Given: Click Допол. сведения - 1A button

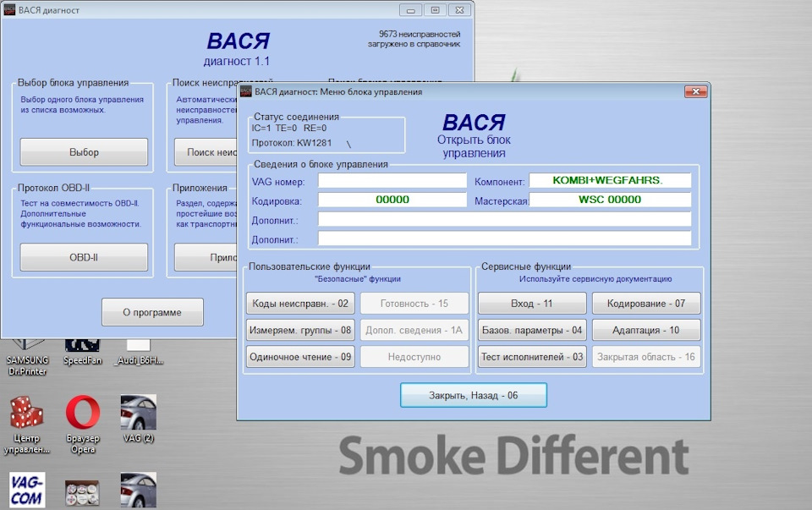Looking at the screenshot, I should click(x=414, y=330).
